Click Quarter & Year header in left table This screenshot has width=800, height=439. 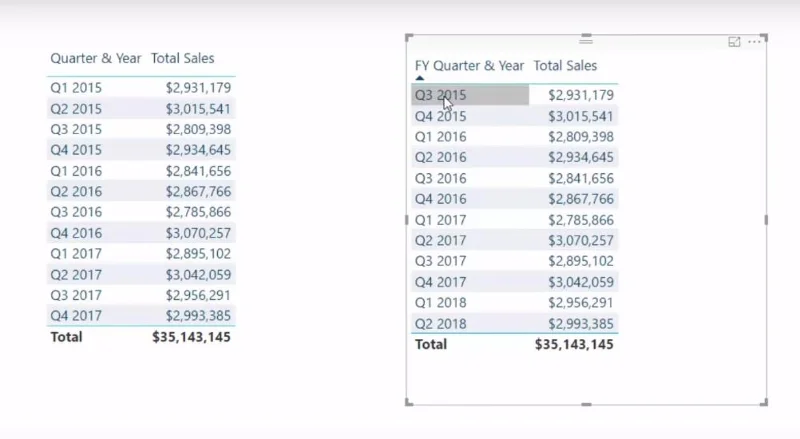click(x=95, y=58)
